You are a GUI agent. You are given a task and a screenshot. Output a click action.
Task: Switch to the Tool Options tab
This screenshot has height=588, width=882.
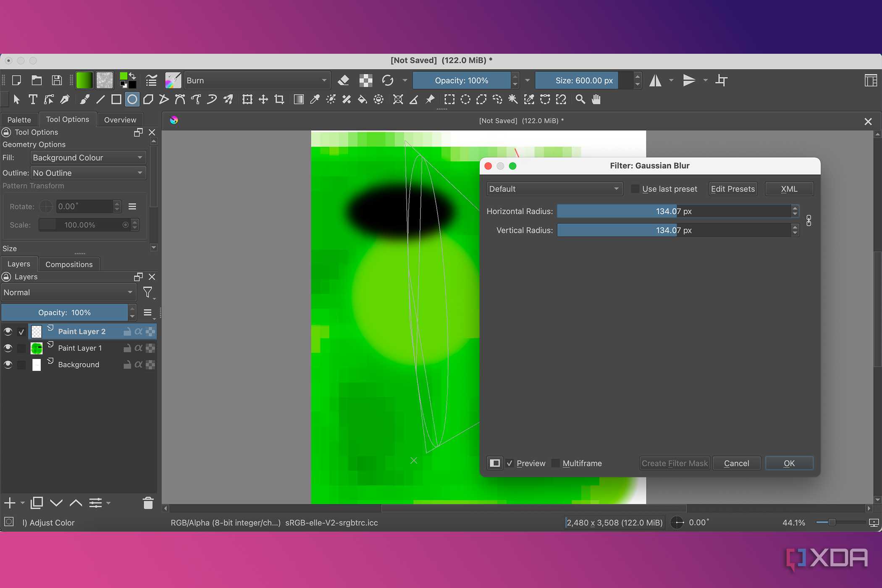[x=68, y=119]
